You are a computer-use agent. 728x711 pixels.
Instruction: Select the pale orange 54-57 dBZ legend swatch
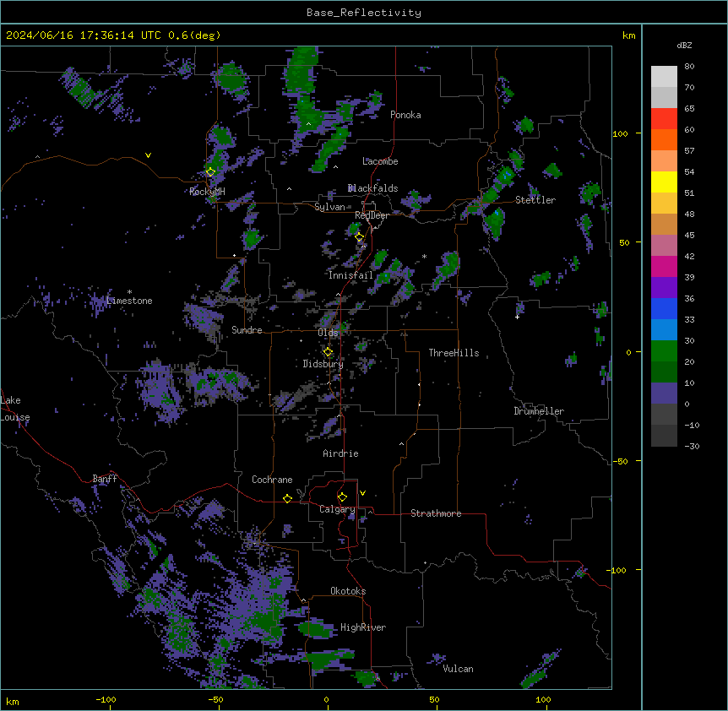click(x=664, y=161)
